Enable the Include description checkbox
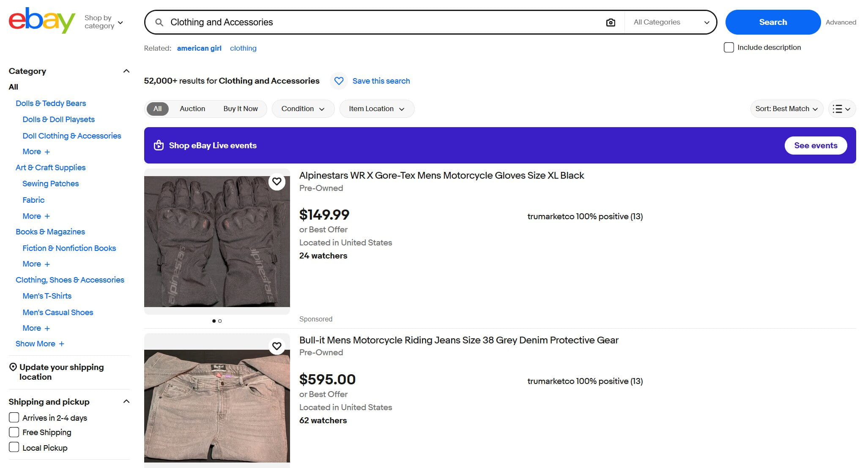The image size is (868, 468). tap(728, 47)
